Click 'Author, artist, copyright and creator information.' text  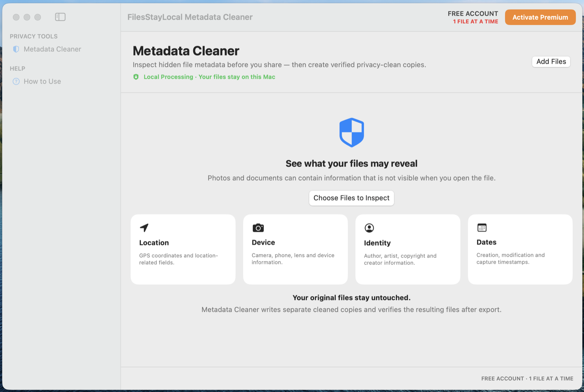[400, 259]
